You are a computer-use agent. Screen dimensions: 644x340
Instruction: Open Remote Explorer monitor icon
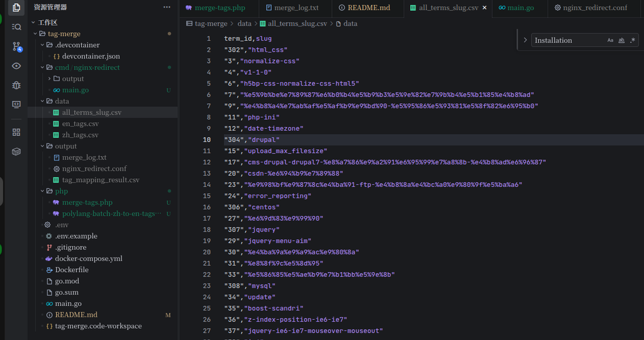[x=16, y=105]
